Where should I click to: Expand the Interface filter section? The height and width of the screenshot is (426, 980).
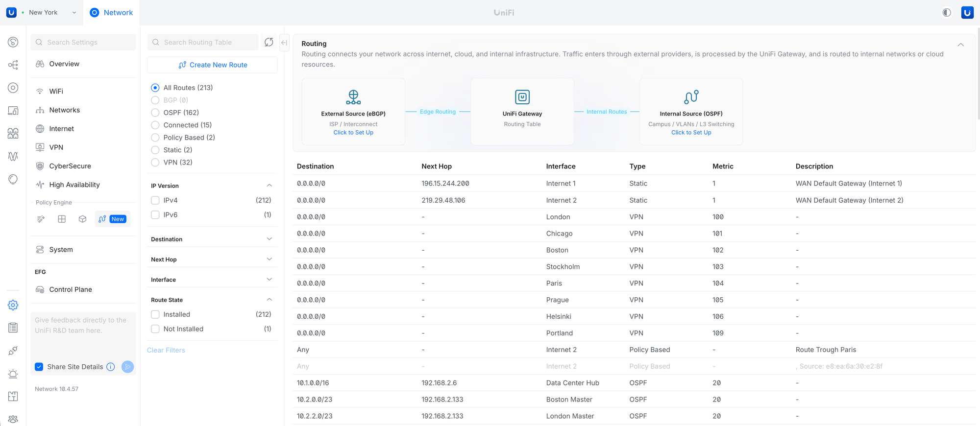(269, 280)
